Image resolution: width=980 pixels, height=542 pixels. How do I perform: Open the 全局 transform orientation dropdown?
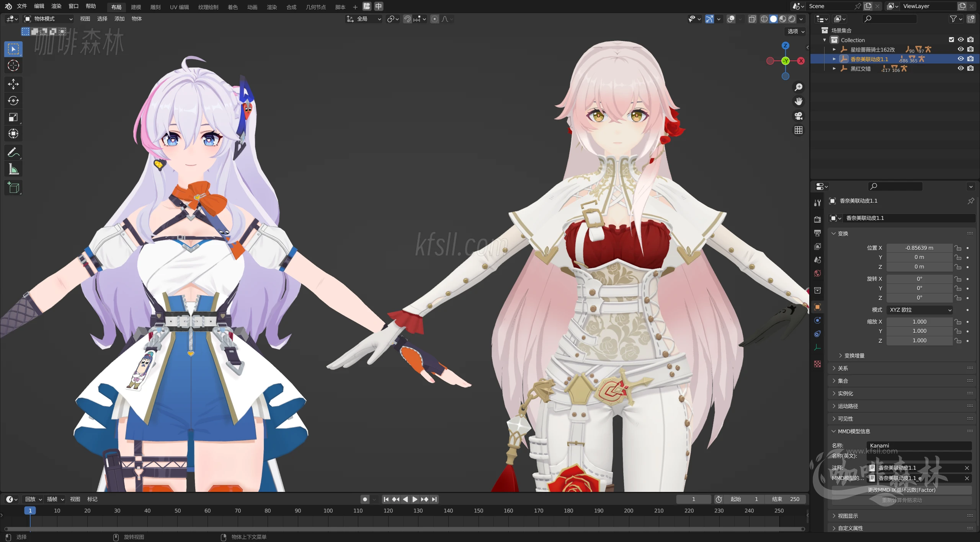tap(364, 19)
